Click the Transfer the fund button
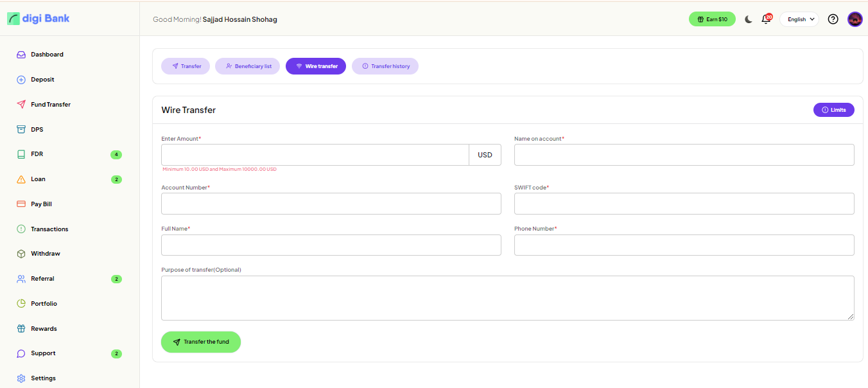 (201, 342)
